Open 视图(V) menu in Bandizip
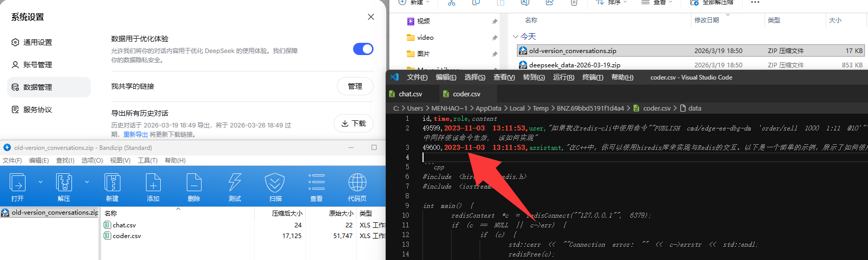The width and height of the screenshot is (868, 260). (x=120, y=161)
